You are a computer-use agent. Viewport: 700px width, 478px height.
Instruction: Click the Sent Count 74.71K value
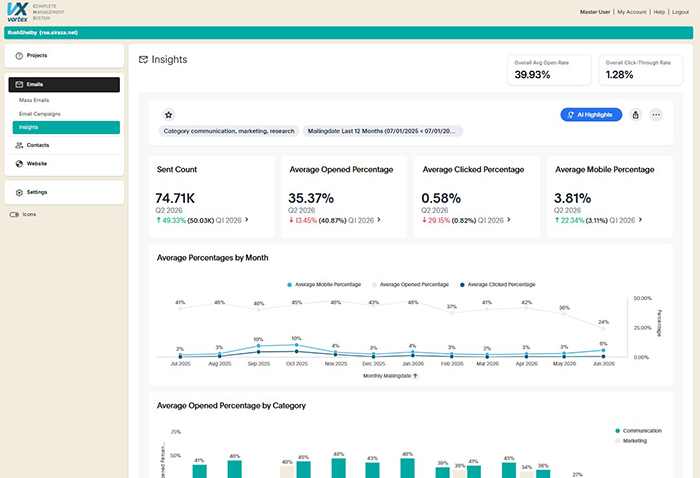pyautogui.click(x=175, y=198)
